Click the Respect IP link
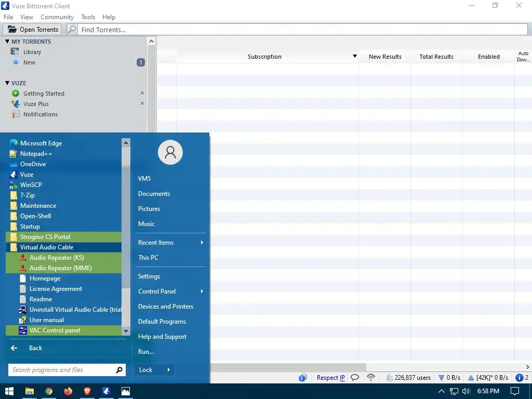Screen dimensions: 532x399 point(330,378)
